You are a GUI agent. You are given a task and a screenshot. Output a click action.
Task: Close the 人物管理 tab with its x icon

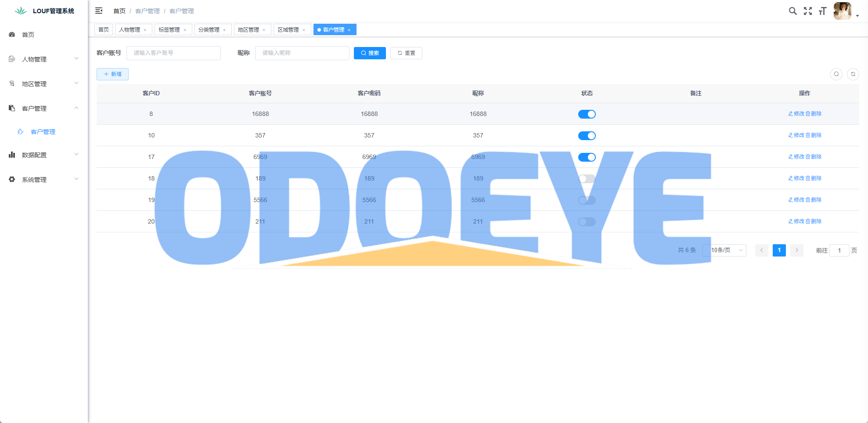(145, 30)
